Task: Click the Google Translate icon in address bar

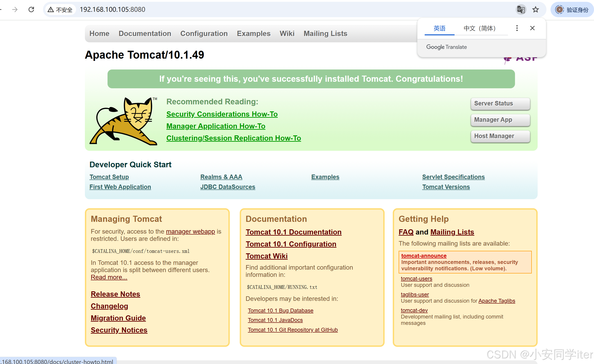Action: 521,10
